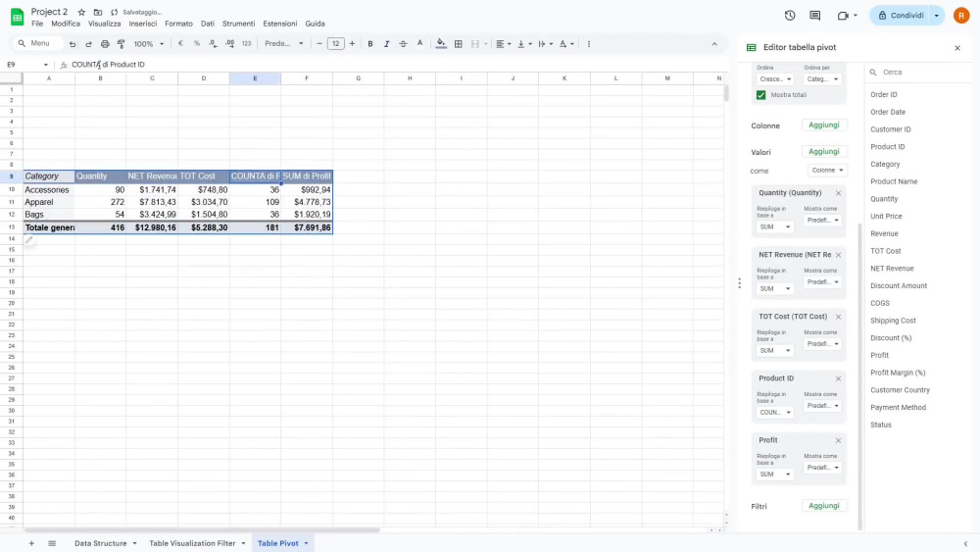Click the redo arrow in the toolbar
This screenshot has height=552, width=980.
tap(89, 44)
